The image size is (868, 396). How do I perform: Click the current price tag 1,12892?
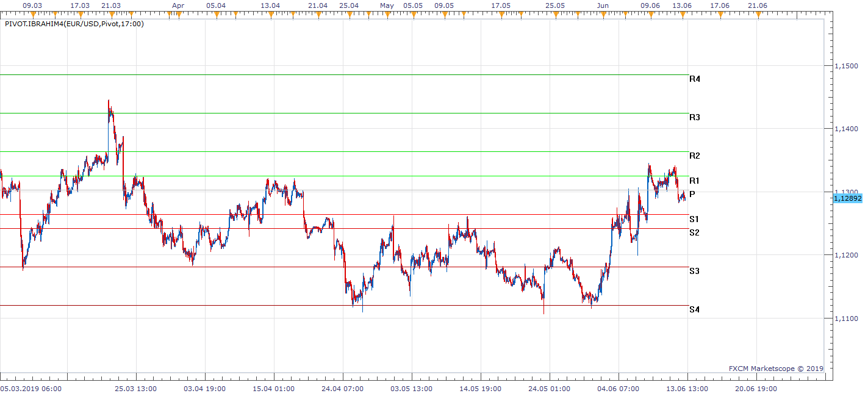(847, 198)
